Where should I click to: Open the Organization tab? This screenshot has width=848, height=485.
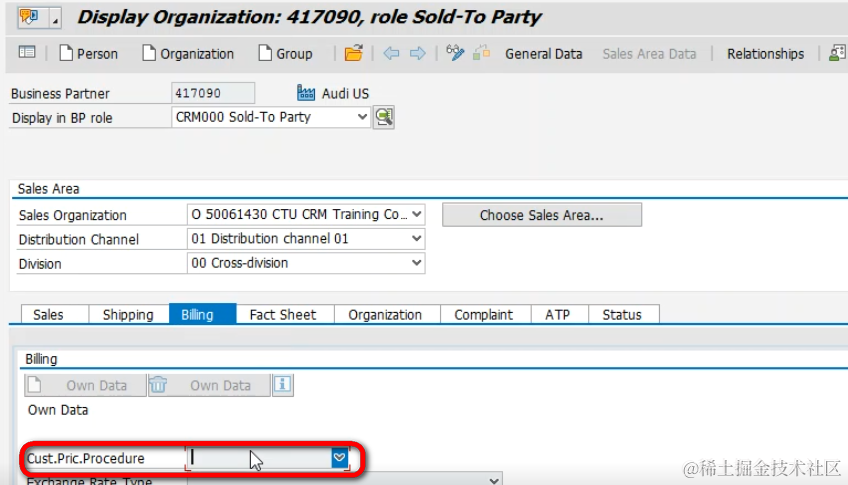coord(387,315)
